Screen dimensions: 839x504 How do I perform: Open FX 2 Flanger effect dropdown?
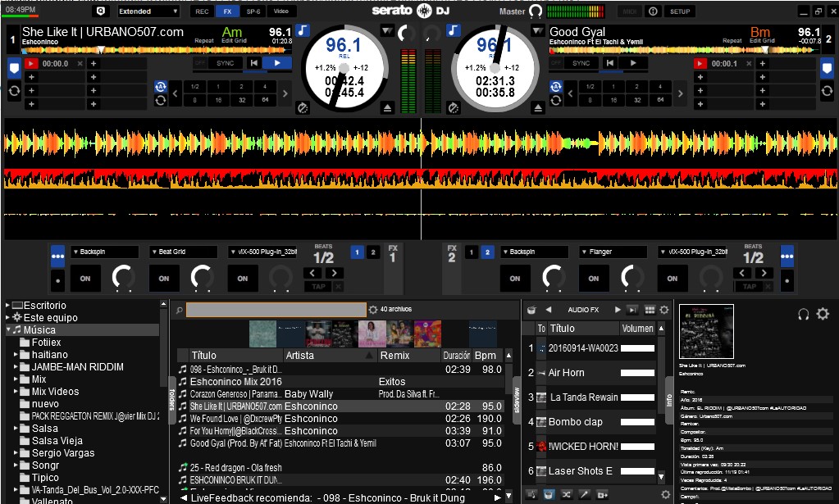pyautogui.click(x=613, y=252)
